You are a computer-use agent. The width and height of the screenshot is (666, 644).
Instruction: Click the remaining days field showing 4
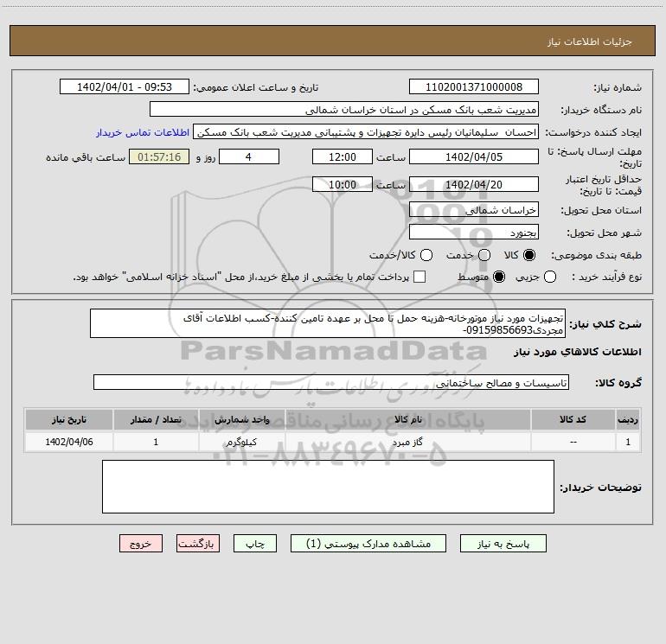click(x=249, y=157)
